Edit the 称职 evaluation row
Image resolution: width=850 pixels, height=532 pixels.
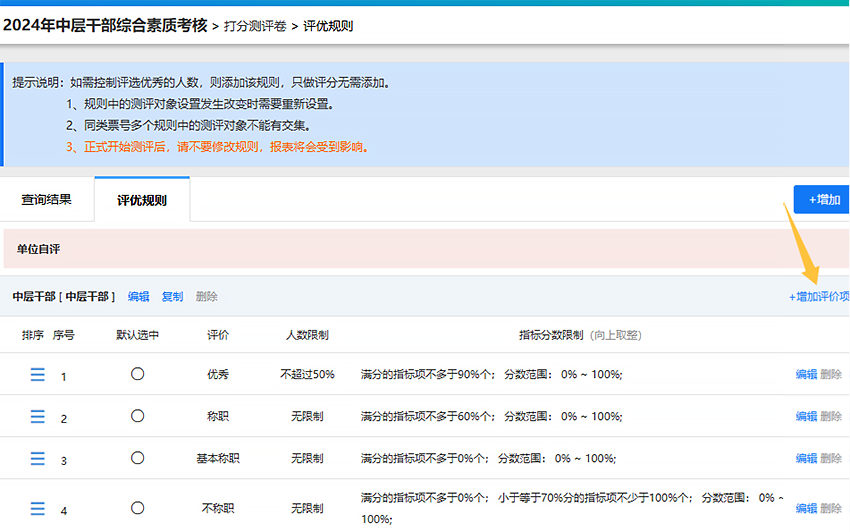[x=806, y=416]
